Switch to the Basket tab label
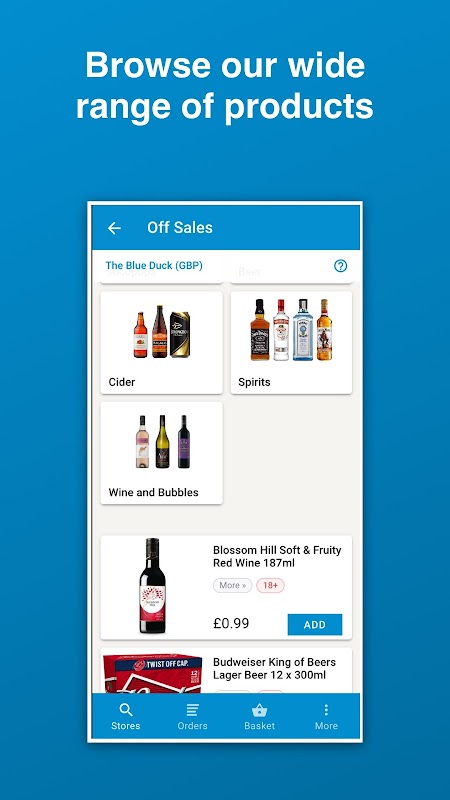The width and height of the screenshot is (450, 800). 260,726
